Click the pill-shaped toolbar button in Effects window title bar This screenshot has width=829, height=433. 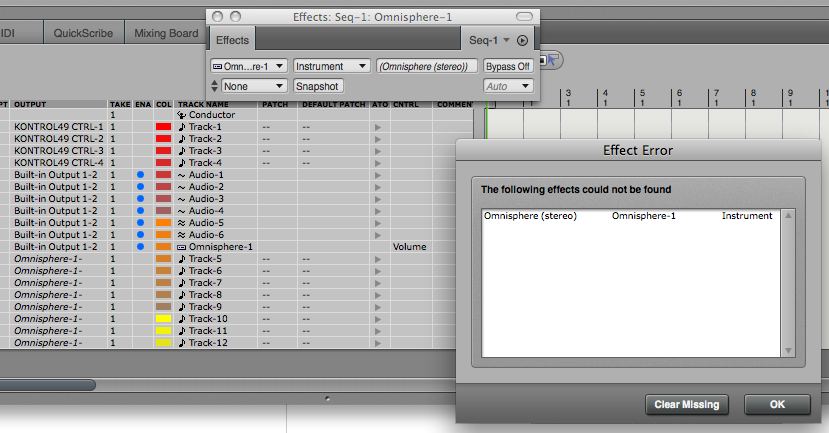click(524, 17)
